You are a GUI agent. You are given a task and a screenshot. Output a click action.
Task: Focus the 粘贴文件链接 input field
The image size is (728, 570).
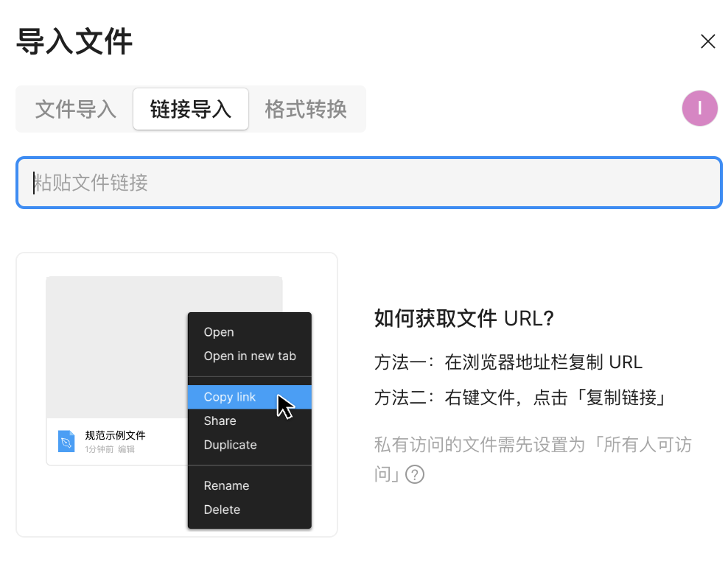click(368, 183)
